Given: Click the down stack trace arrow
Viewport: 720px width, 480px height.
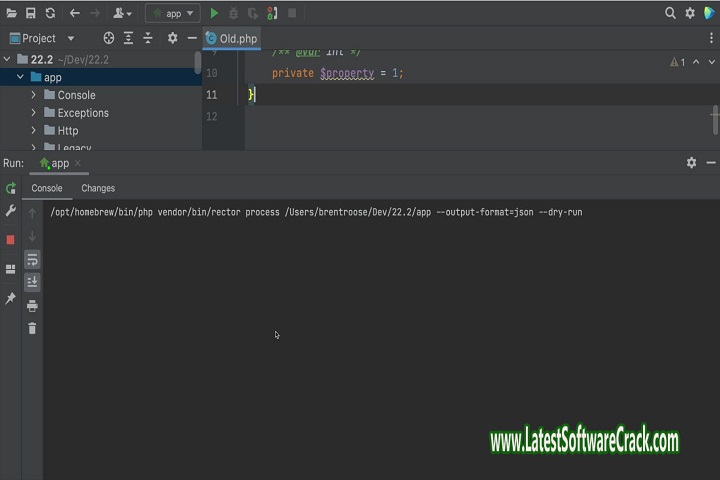Looking at the screenshot, I should (32, 237).
